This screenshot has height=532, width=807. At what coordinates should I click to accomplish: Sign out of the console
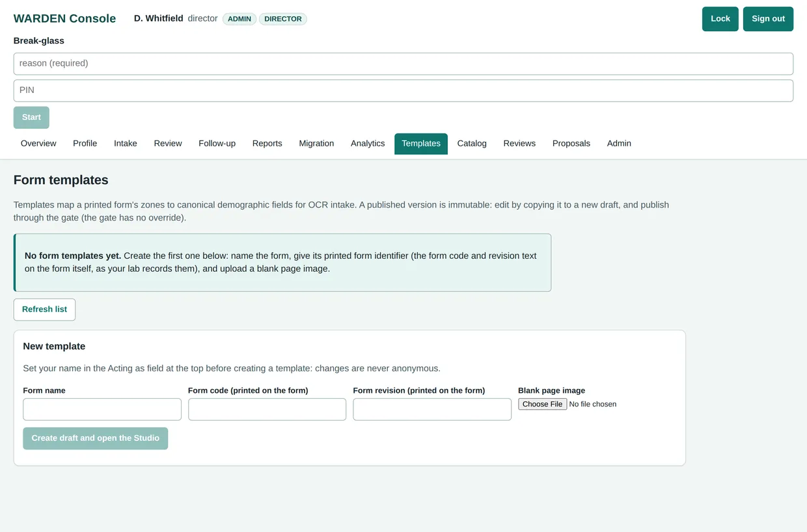(768, 19)
